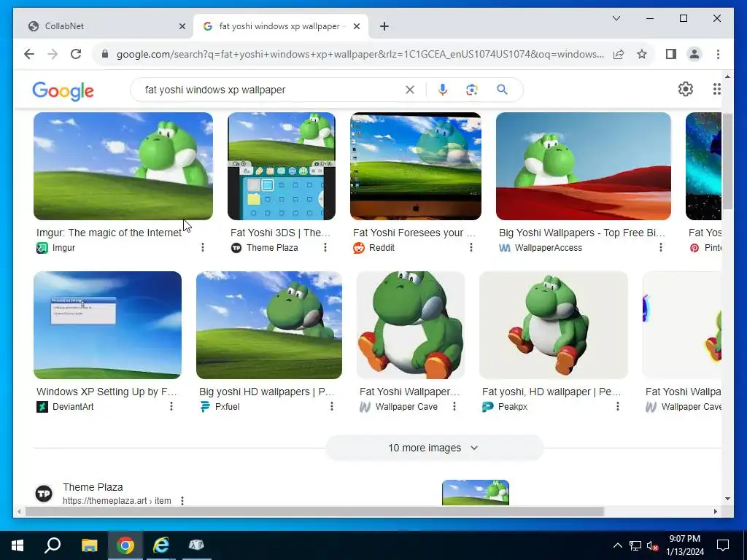Close the fat yoshi wallpaper tab
Screen dimensions: 747x560
356,26
